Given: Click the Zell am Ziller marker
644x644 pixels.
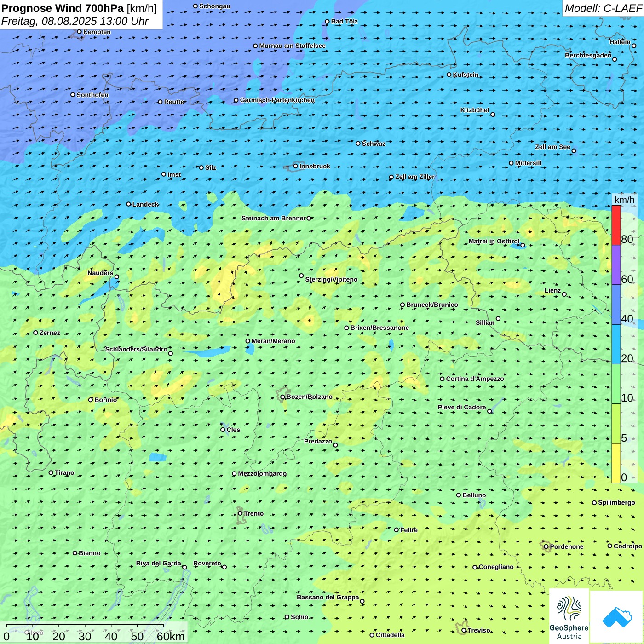Looking at the screenshot, I should [x=391, y=177].
